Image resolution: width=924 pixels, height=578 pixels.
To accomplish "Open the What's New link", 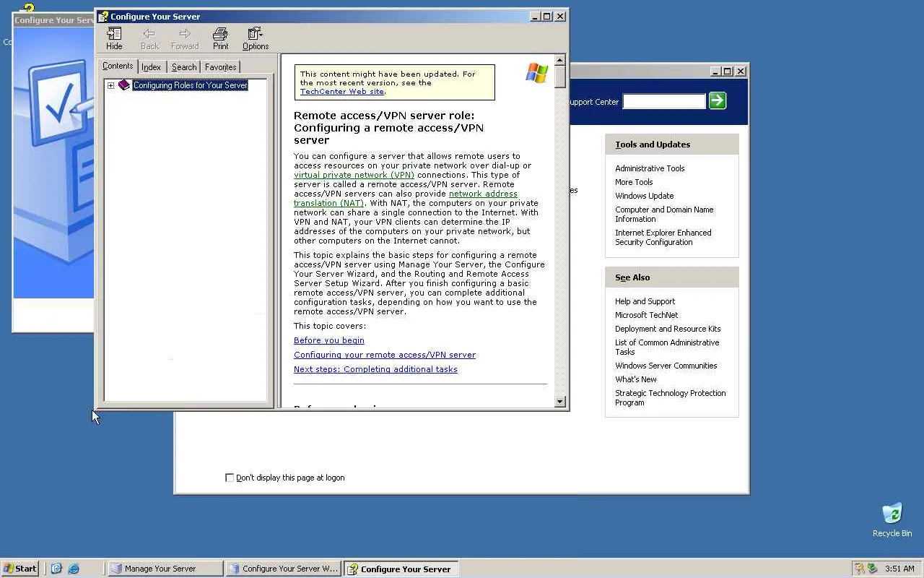I will click(636, 379).
